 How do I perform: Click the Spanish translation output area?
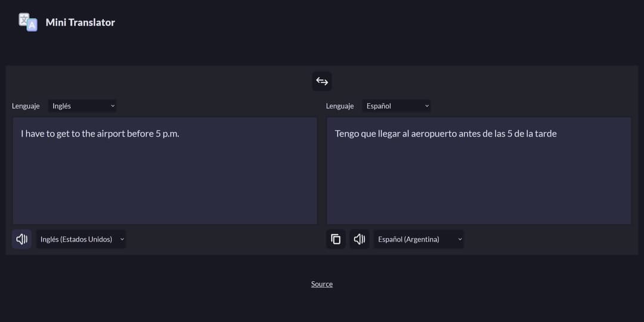point(479,171)
